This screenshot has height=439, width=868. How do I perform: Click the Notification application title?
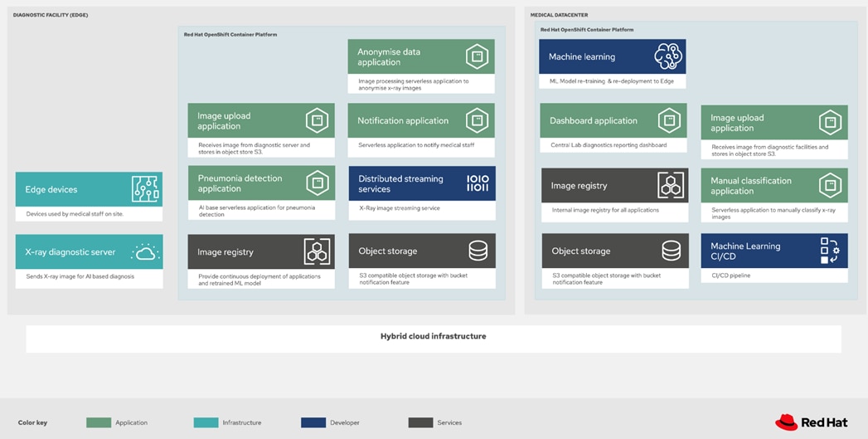(x=403, y=121)
